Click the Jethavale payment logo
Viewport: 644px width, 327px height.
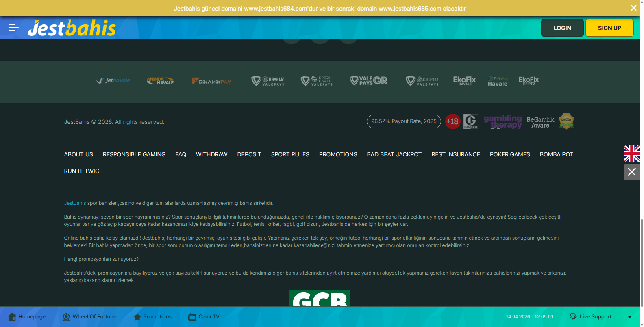click(x=113, y=80)
